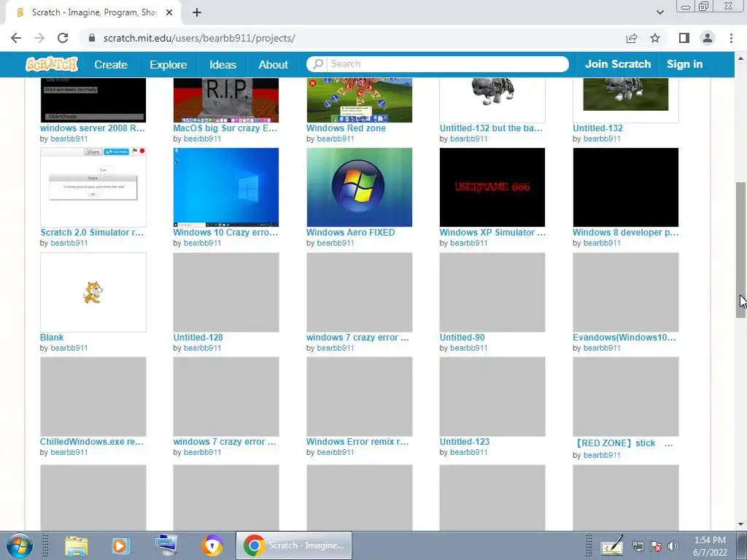Viewport: 747px width, 560px height.
Task: Open the Chrome profile avatar
Action: 708,38
